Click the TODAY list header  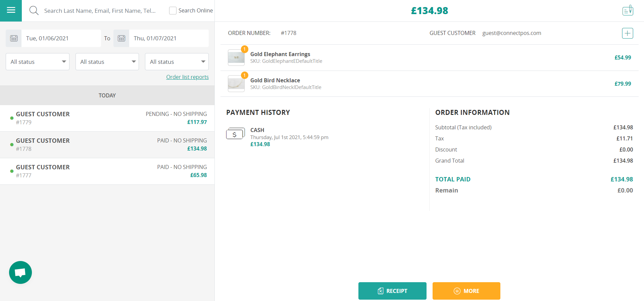[x=107, y=95]
